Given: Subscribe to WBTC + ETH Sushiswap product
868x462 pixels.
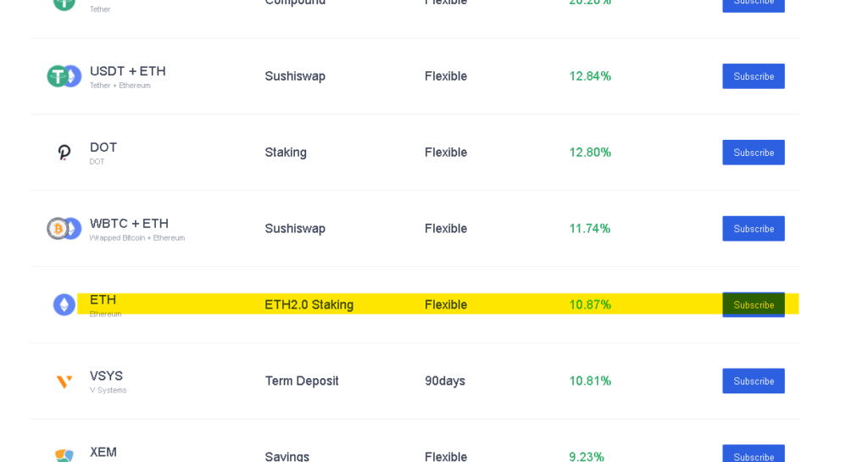Looking at the screenshot, I should (754, 229).
